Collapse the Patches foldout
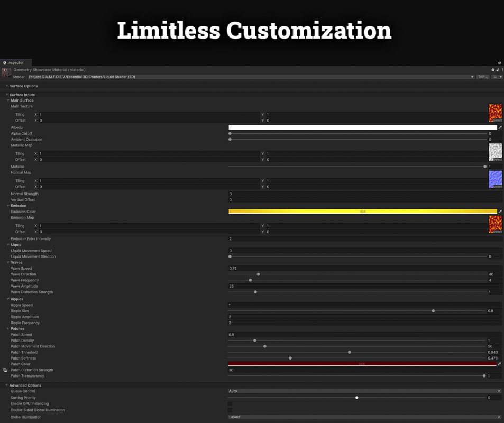Screen dimensions: 504x423 coord(8,329)
